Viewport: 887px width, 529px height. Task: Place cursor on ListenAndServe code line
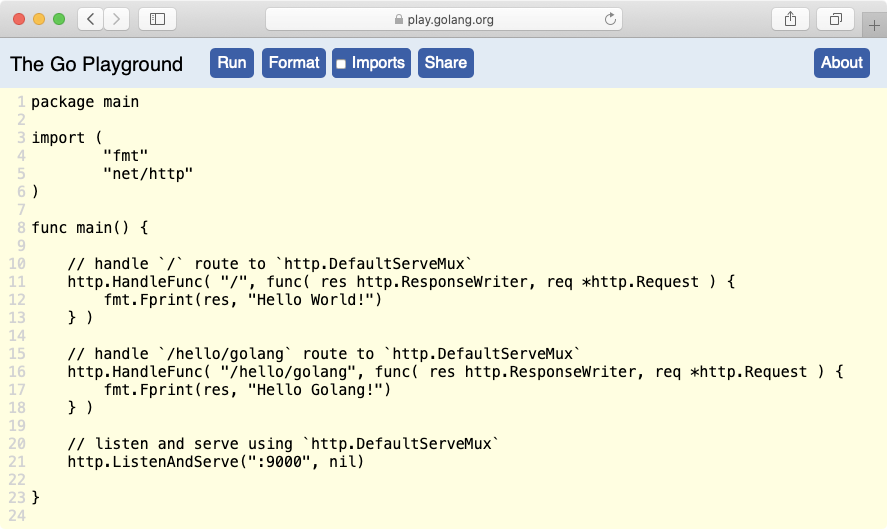click(x=215, y=462)
